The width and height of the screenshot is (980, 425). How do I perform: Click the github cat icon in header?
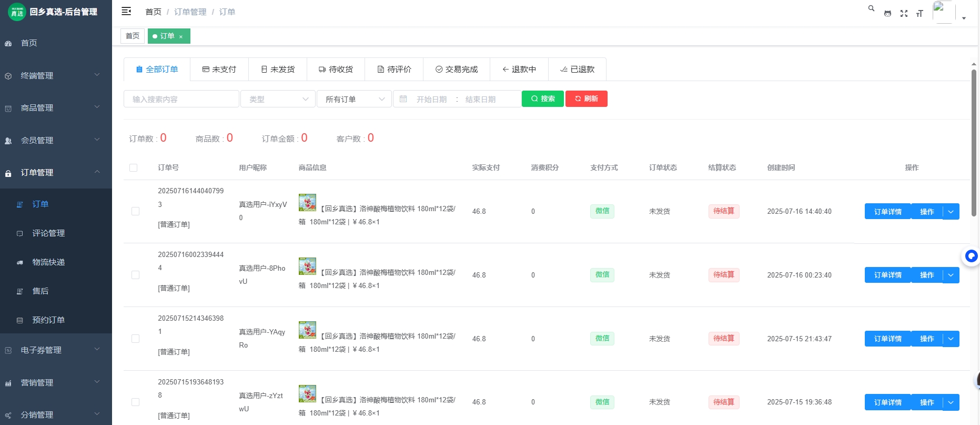coord(887,14)
